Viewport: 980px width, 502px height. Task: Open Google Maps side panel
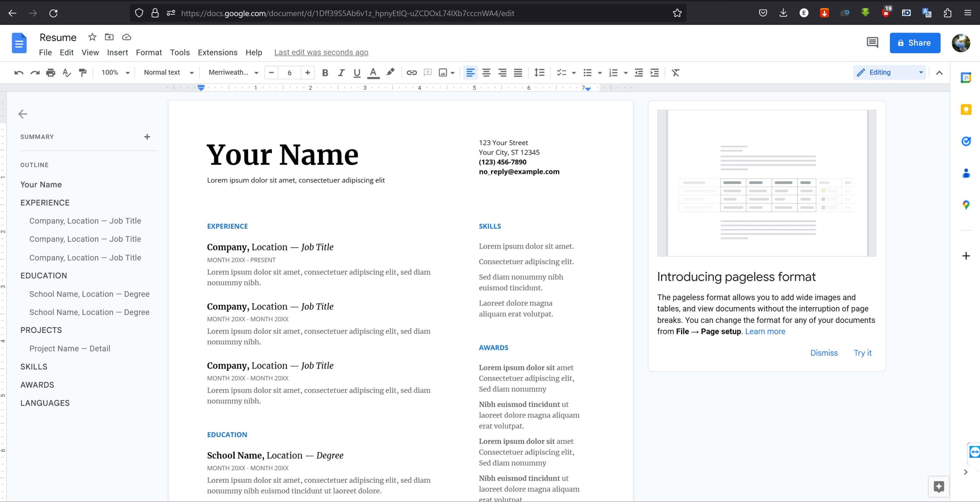pyautogui.click(x=966, y=205)
